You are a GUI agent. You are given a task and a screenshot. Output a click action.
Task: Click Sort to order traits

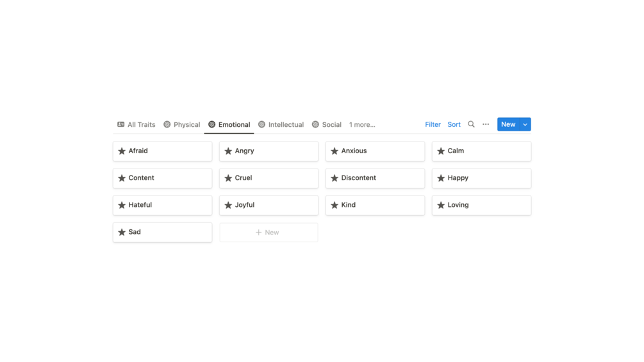[x=454, y=124]
